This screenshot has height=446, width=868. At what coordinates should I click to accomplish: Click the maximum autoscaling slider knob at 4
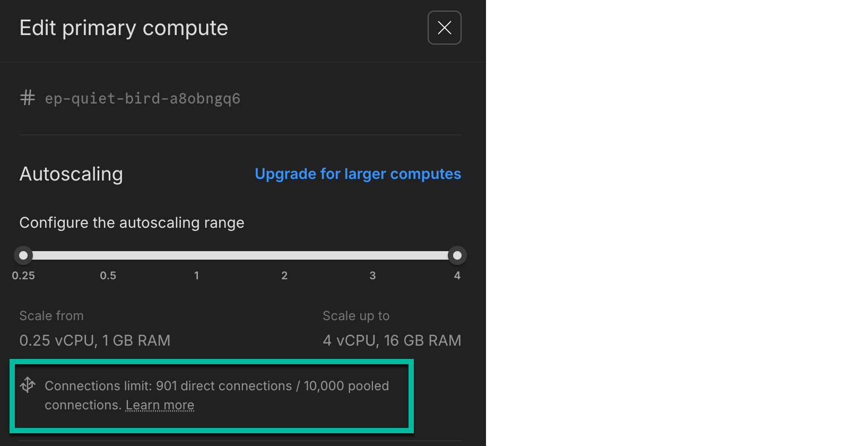pyautogui.click(x=457, y=255)
